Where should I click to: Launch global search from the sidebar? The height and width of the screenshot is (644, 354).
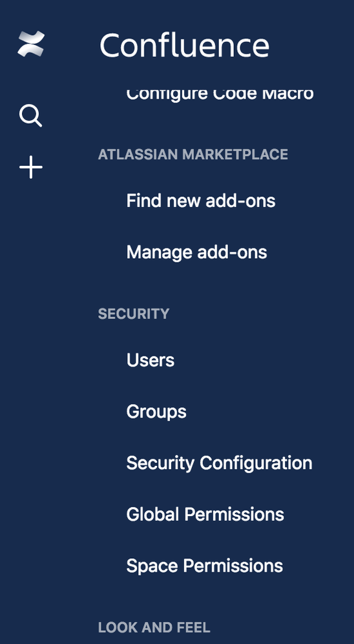(31, 116)
